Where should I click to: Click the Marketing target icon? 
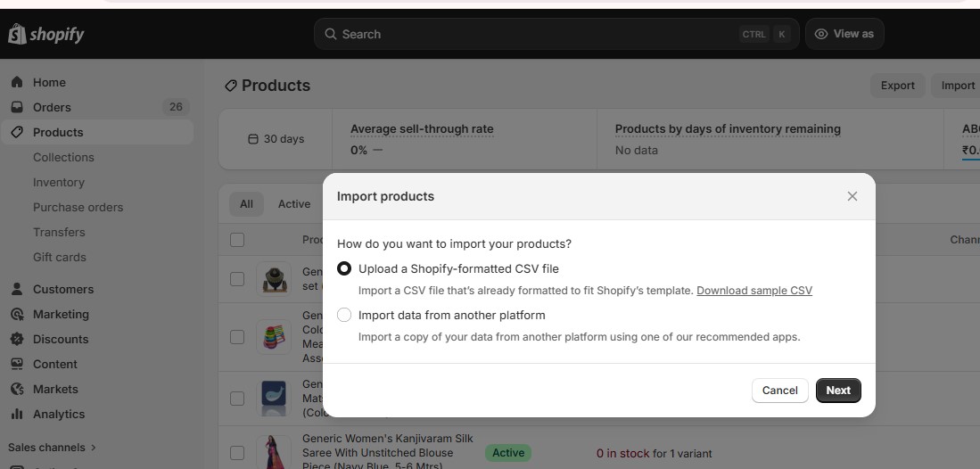click(x=17, y=314)
